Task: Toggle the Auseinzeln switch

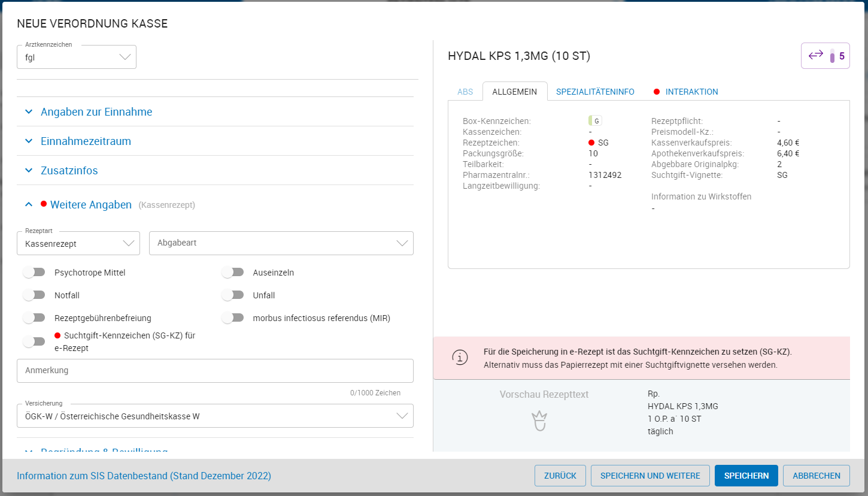Action: point(233,273)
